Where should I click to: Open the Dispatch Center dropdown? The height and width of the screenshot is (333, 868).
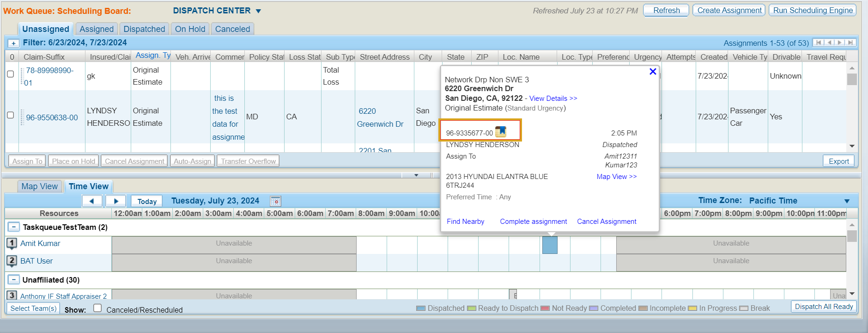(x=258, y=11)
